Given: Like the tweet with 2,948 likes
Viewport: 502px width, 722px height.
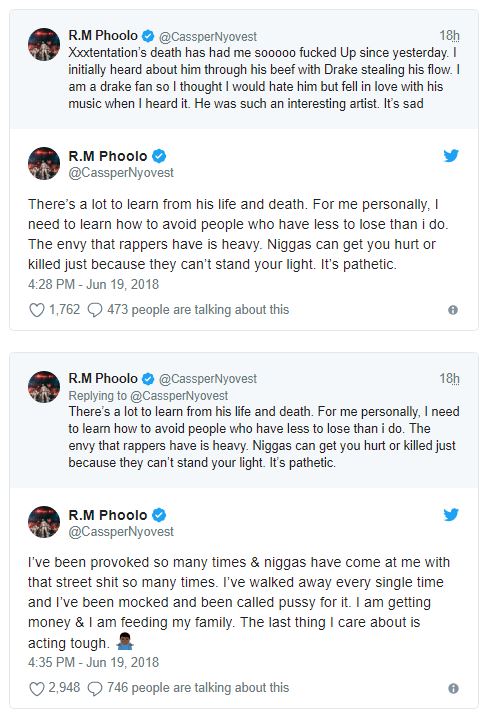Looking at the screenshot, I should pyautogui.click(x=37, y=688).
